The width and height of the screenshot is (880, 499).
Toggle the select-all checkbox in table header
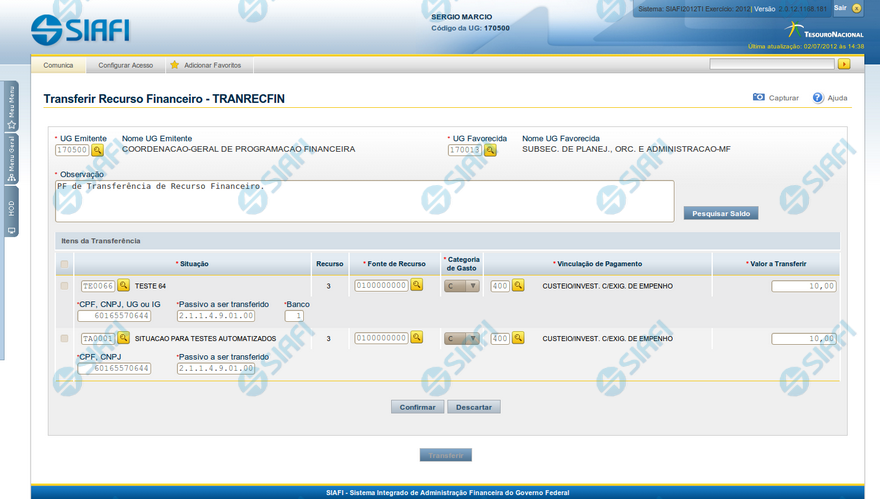click(x=65, y=264)
